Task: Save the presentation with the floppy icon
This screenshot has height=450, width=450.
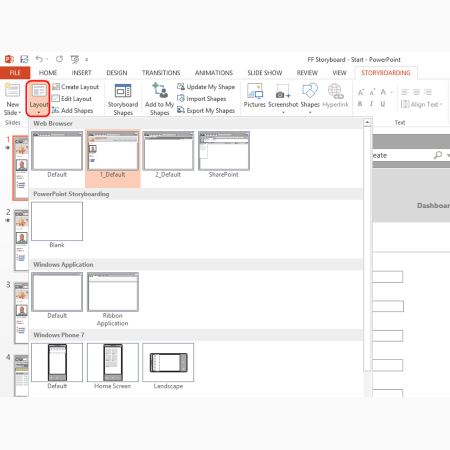Action: coord(24,59)
